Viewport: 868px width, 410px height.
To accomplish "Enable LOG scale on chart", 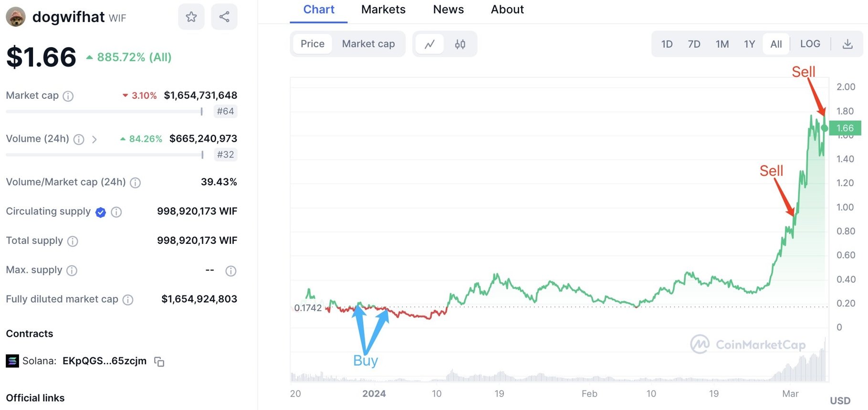I will [x=810, y=44].
